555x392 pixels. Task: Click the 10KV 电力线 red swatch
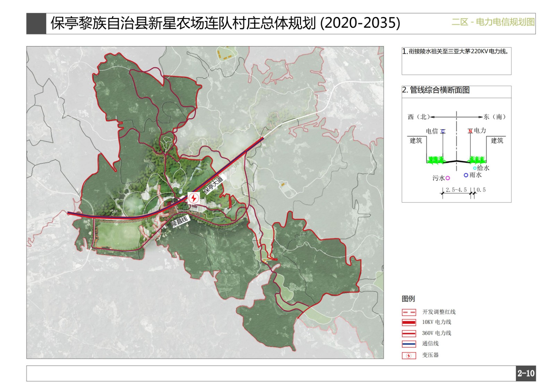[x=409, y=323]
